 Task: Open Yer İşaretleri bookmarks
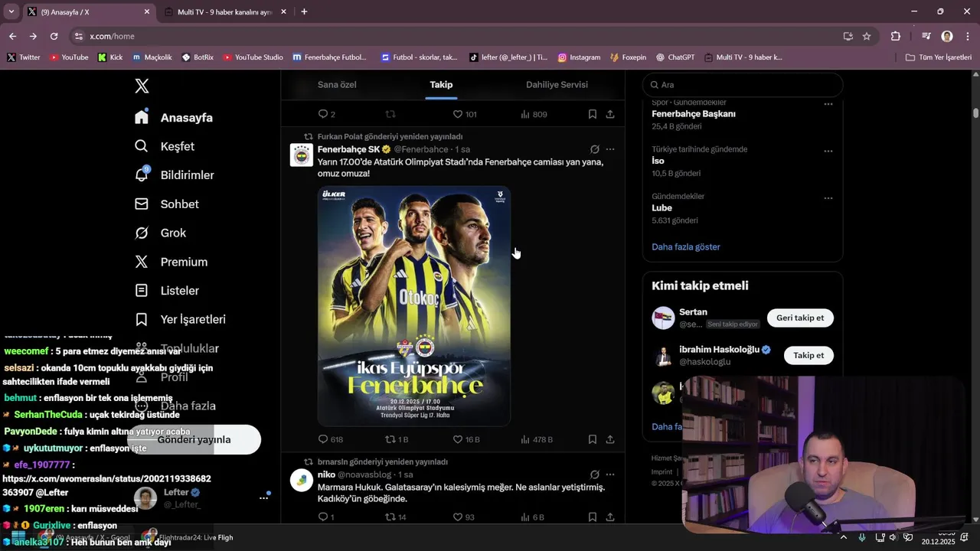pos(179,319)
